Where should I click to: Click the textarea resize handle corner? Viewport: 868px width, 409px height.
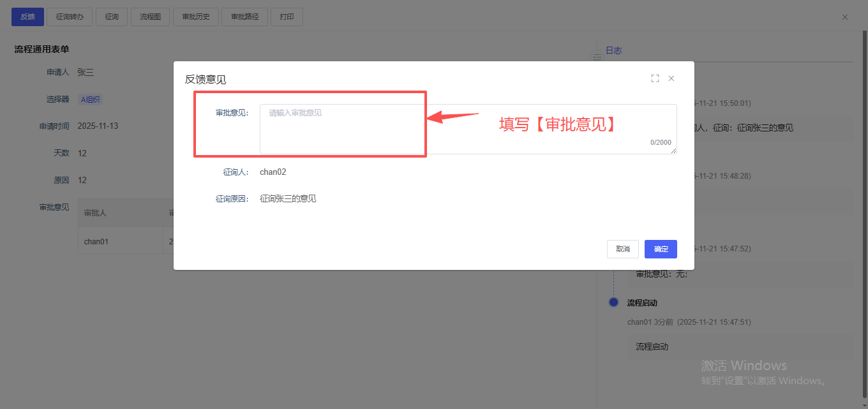coord(674,151)
